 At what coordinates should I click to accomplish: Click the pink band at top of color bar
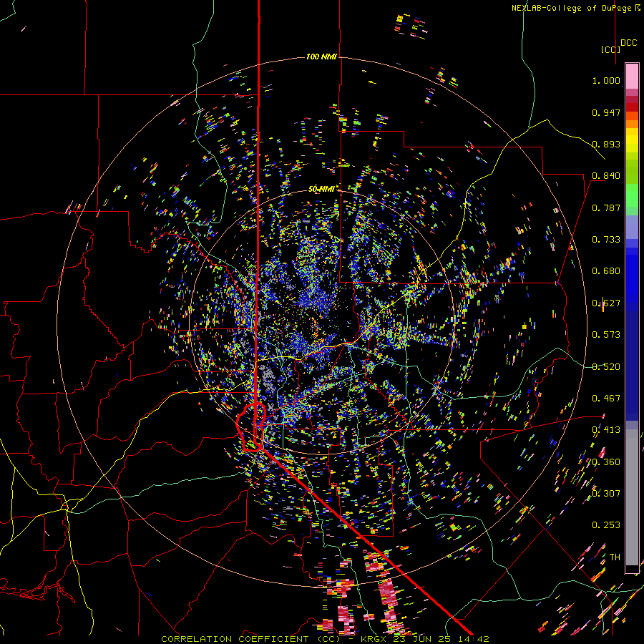pyautogui.click(x=632, y=76)
